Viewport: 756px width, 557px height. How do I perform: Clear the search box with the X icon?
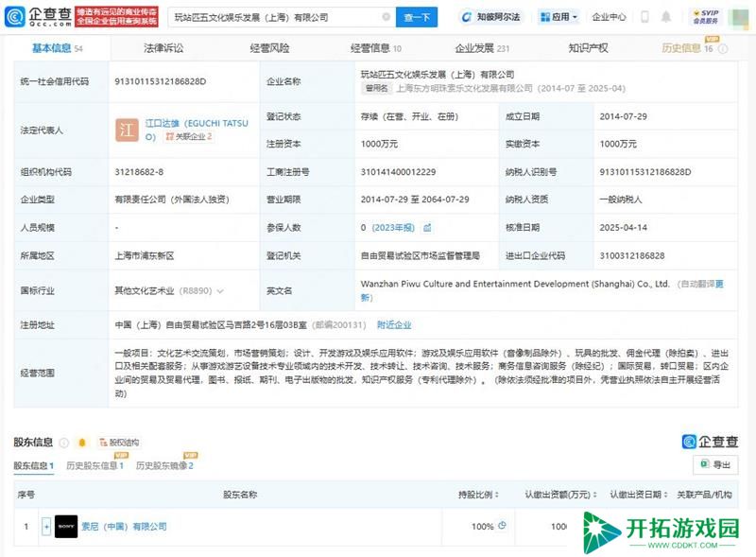(387, 17)
